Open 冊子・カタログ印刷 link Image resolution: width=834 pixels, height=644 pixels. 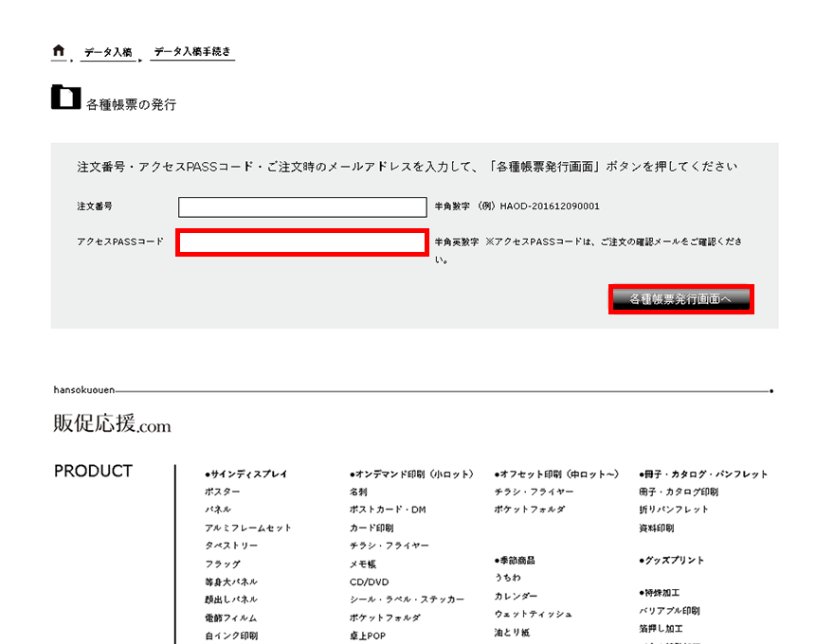(679, 492)
